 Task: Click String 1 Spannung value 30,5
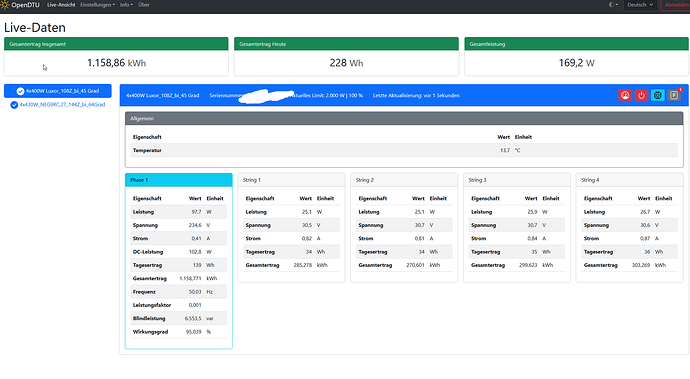pos(307,225)
